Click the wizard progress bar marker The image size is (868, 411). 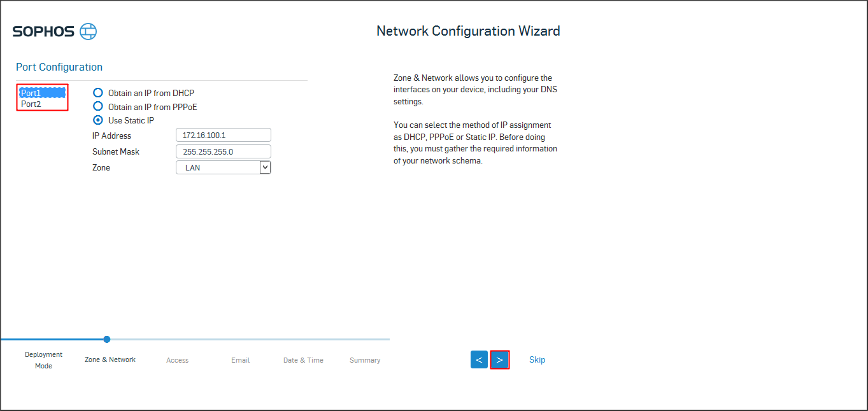click(107, 339)
